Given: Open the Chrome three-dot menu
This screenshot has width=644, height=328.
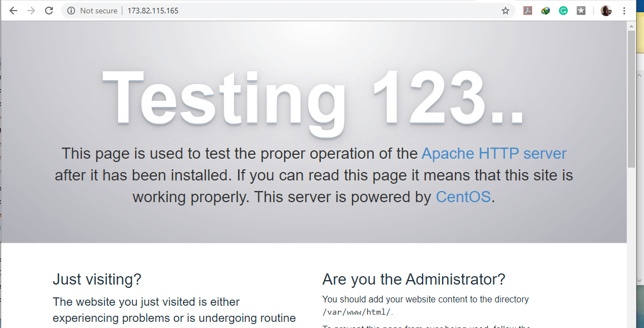Looking at the screenshot, I should point(624,11).
